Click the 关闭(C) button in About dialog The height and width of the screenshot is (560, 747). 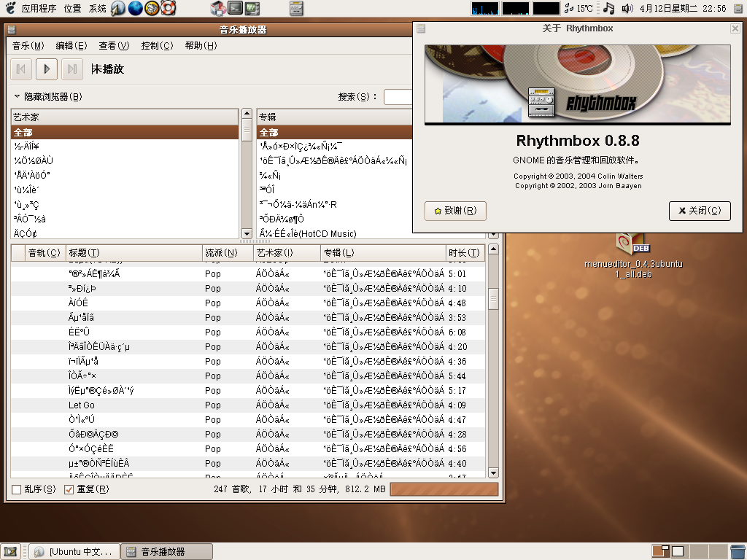tap(700, 211)
